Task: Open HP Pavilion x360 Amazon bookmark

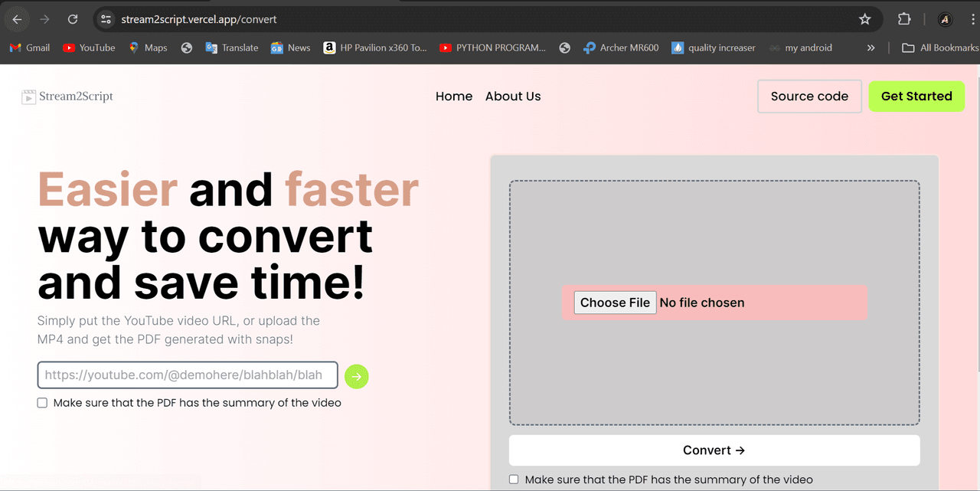Action: coord(375,47)
